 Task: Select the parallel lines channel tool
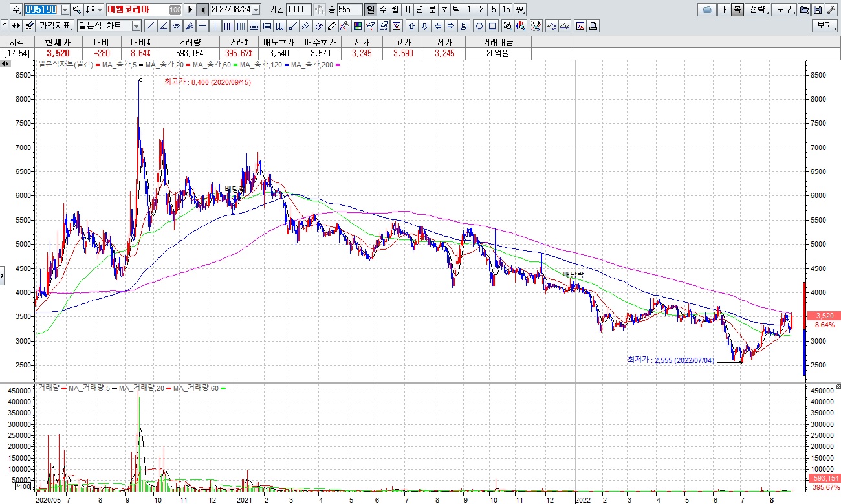pos(306,26)
